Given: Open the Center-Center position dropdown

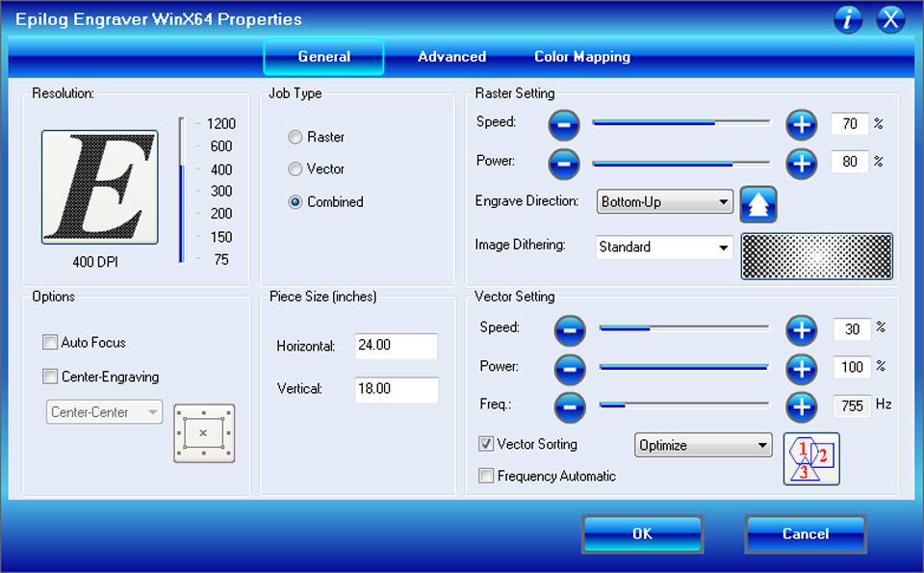Looking at the screenshot, I should pyautogui.click(x=104, y=412).
